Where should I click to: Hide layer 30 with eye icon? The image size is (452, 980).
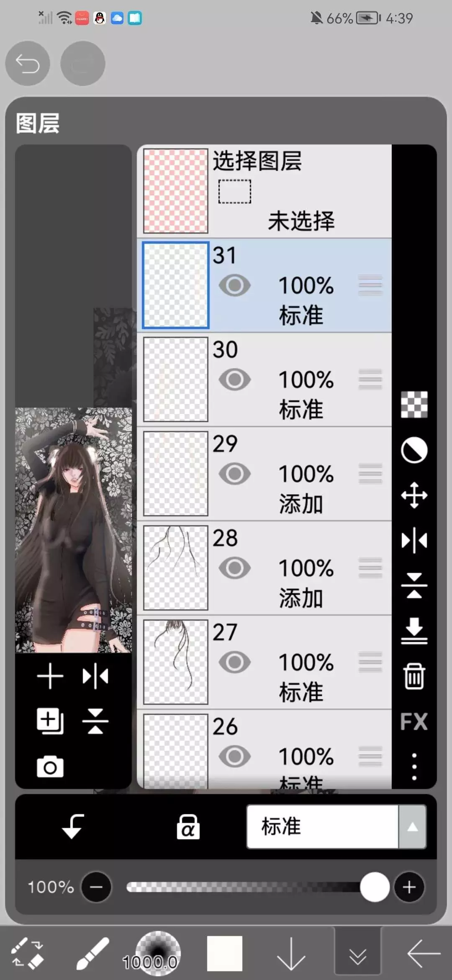235,379
